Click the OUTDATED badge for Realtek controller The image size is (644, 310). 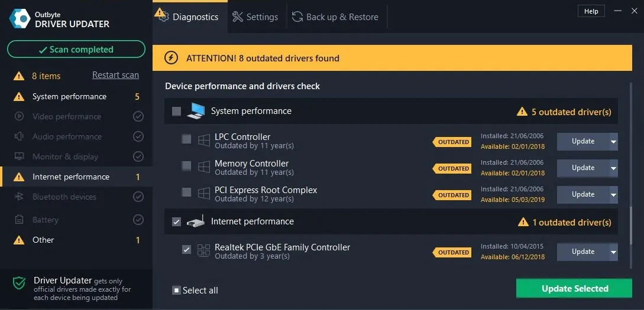tap(452, 253)
